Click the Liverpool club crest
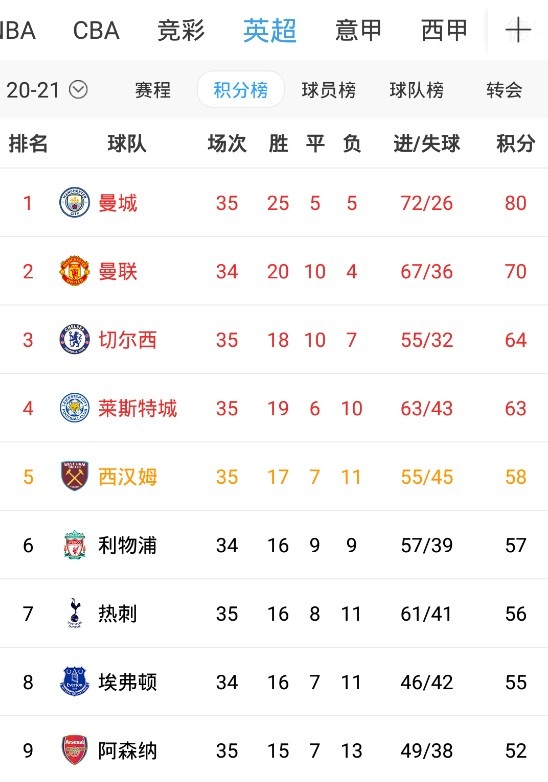This screenshot has width=548, height=782. click(74, 545)
